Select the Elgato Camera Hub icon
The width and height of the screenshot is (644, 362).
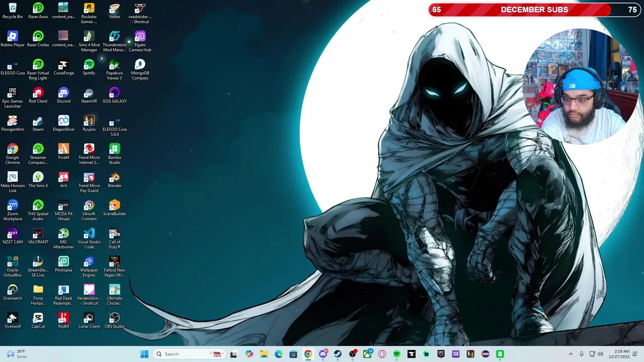tap(140, 42)
